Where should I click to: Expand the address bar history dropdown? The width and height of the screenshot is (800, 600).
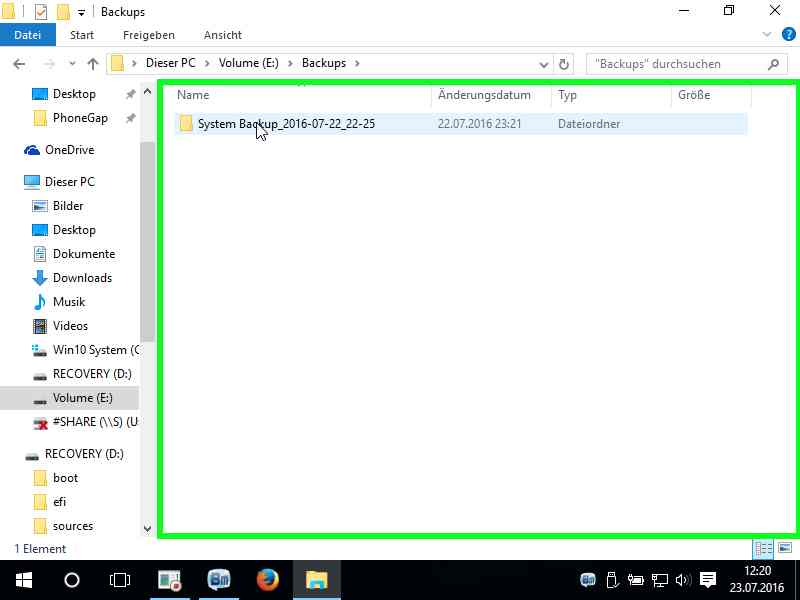click(544, 64)
